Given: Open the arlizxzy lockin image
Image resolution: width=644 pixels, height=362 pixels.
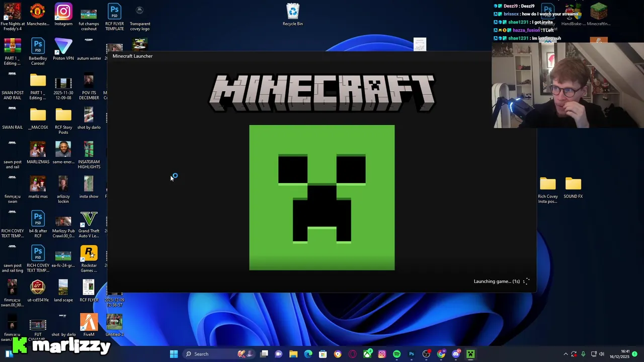Looking at the screenshot, I should 63,190.
